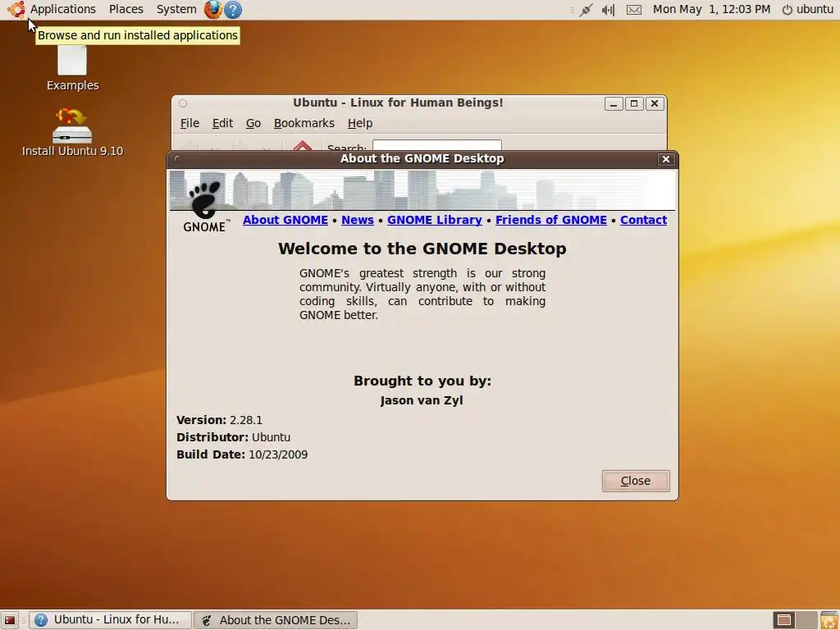Click the Show Desktop button in bottom panel

click(10, 620)
